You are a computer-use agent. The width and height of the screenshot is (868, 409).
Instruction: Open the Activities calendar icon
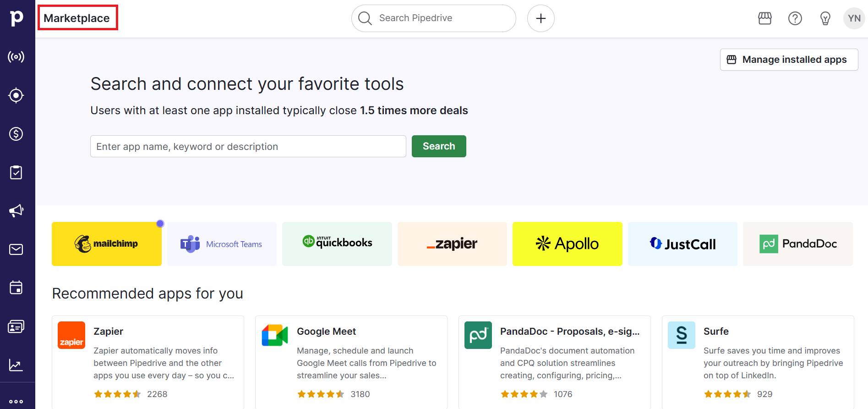click(16, 287)
